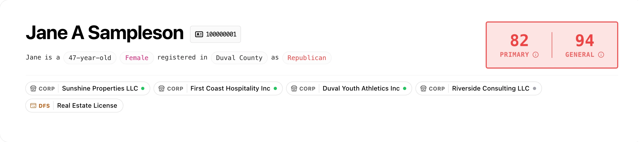Screen dimensions: 644x142
Task: Open the Riverside Consulting LLC chip
Action: pyautogui.click(x=491, y=88)
